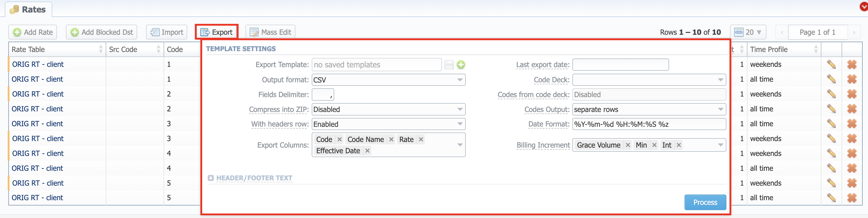Edit the code 2 weekends rate
Screen dimensions: 868x218
(831, 94)
